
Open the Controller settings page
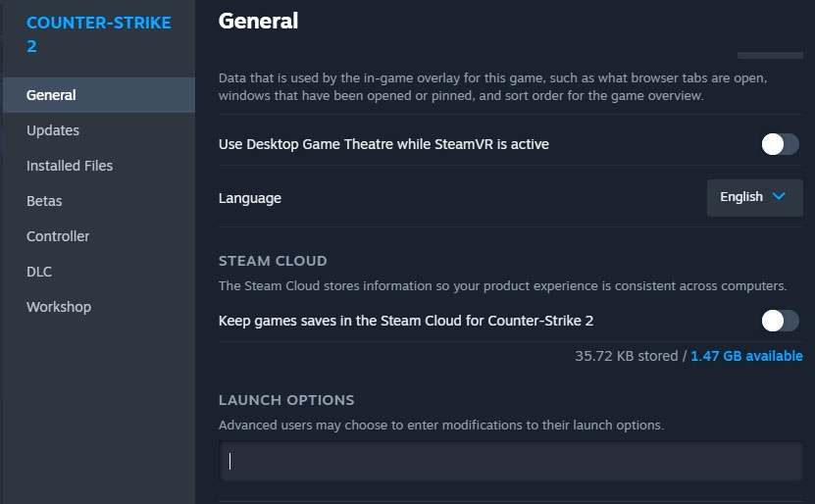tap(58, 236)
